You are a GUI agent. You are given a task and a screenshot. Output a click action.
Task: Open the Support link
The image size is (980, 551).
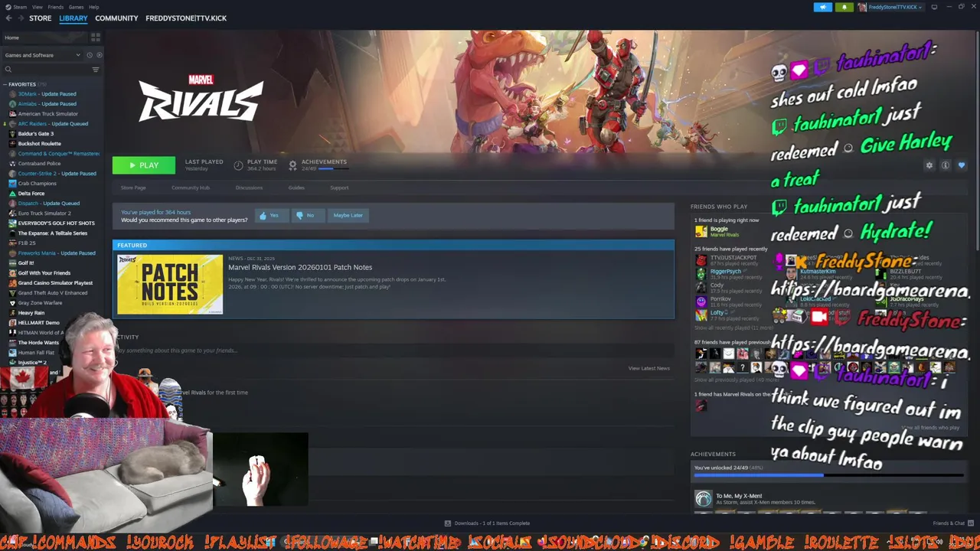(339, 187)
